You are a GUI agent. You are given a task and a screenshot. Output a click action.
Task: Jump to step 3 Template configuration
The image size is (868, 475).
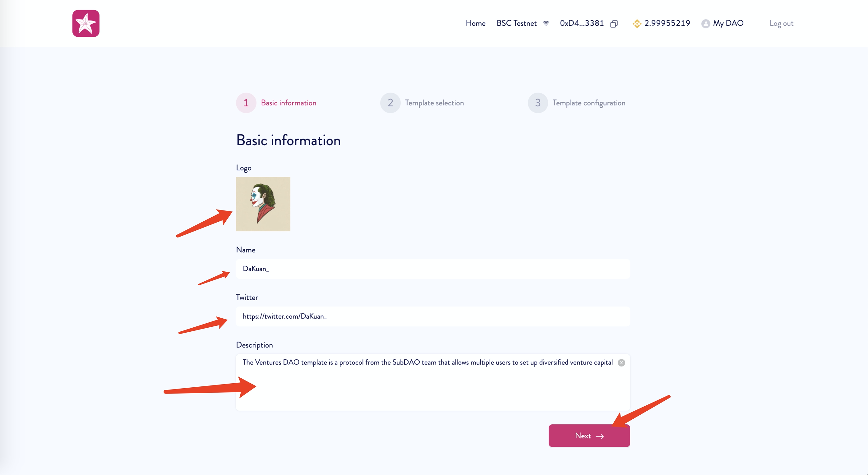(538, 103)
